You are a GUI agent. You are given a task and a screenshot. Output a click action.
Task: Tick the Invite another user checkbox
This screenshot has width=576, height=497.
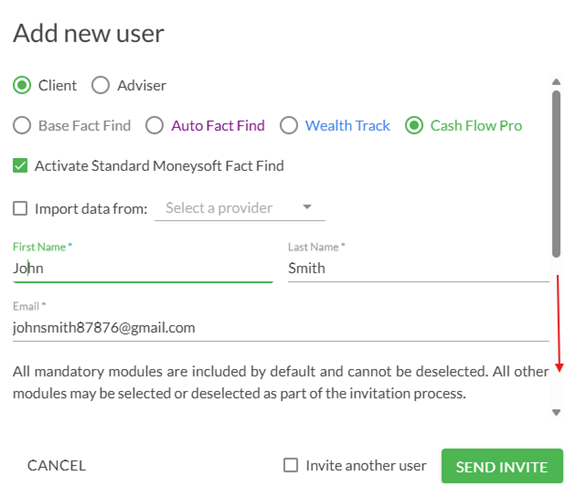click(291, 465)
